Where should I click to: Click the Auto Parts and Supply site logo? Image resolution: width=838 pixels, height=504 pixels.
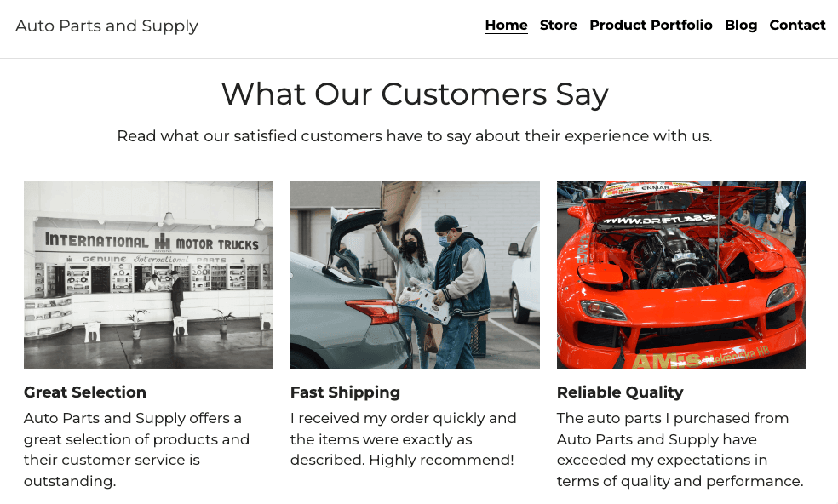[x=106, y=26]
